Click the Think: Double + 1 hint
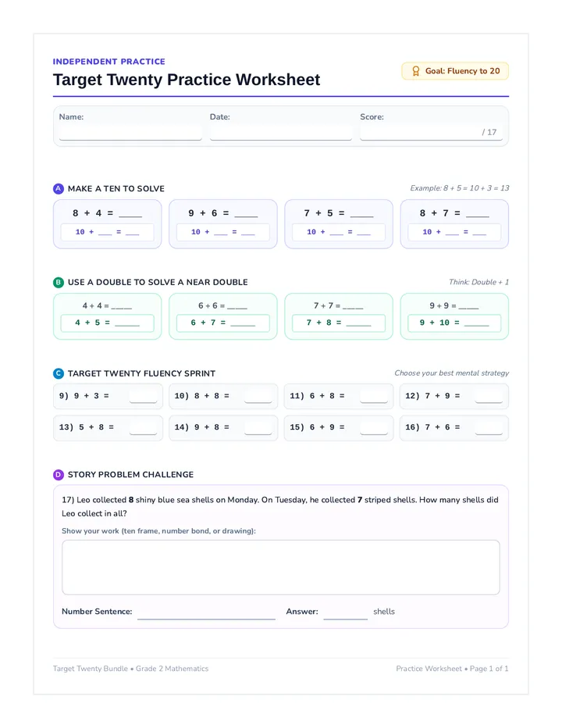The image size is (562, 728). (479, 282)
